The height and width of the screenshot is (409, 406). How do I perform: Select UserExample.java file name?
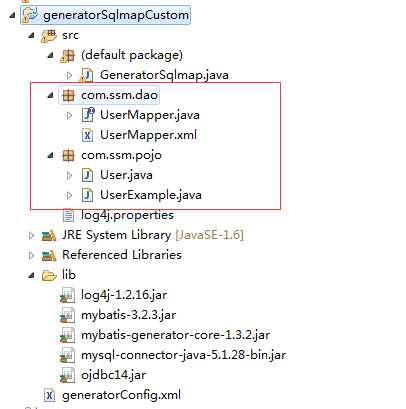pyautogui.click(x=151, y=195)
